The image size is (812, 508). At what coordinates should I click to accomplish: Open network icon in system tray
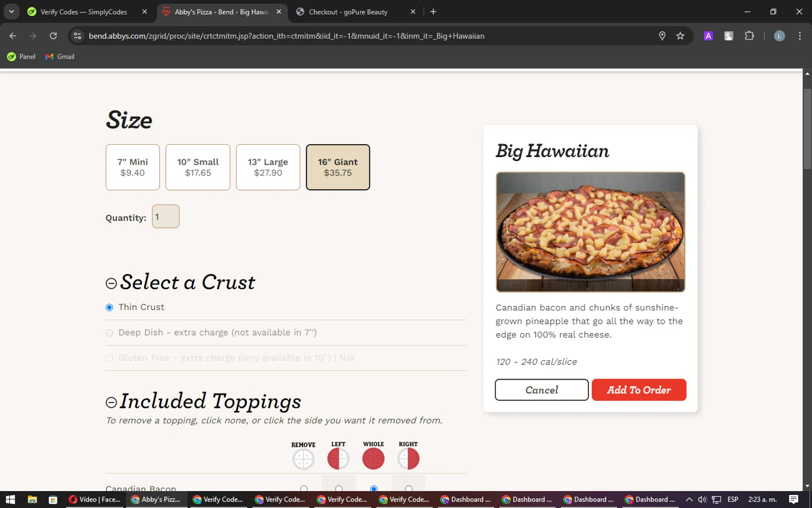click(716, 499)
